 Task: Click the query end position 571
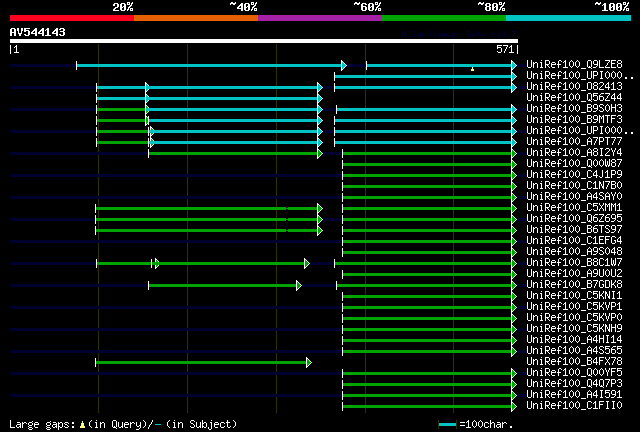505,49
